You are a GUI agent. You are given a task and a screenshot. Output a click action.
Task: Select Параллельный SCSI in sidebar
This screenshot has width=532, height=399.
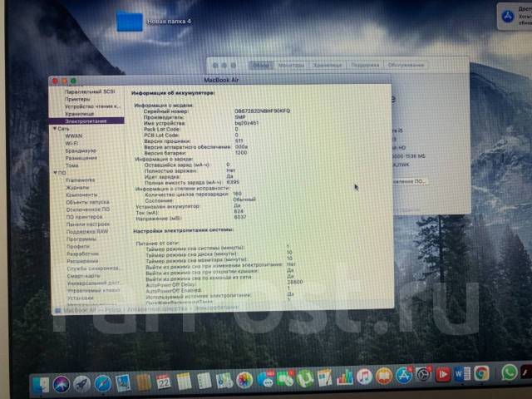[x=90, y=91]
